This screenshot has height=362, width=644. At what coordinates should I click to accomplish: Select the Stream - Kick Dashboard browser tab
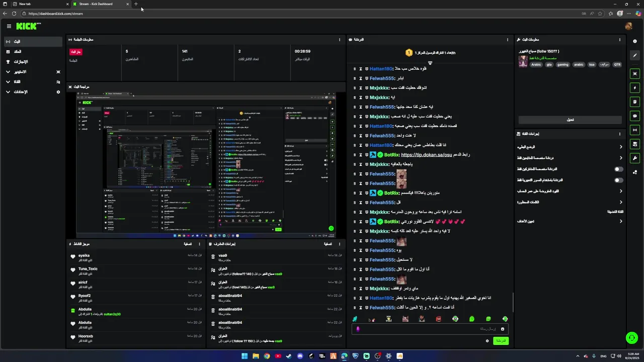(x=100, y=4)
